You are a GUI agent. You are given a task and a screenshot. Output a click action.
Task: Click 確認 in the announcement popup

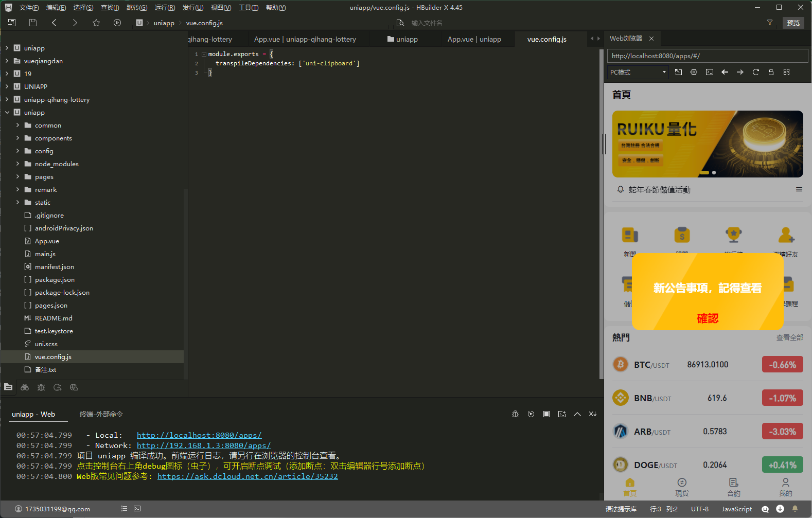pyautogui.click(x=708, y=318)
